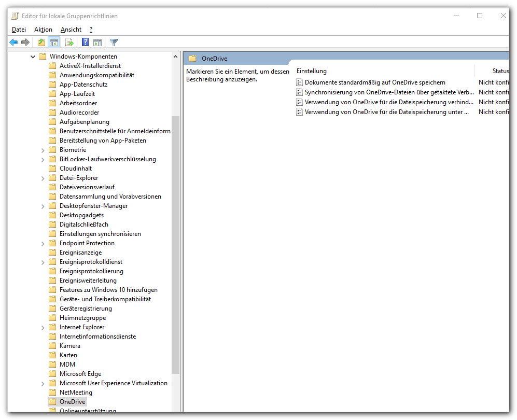Click the Back arrow toolbar icon
This screenshot has height=420, width=517.
click(x=13, y=42)
